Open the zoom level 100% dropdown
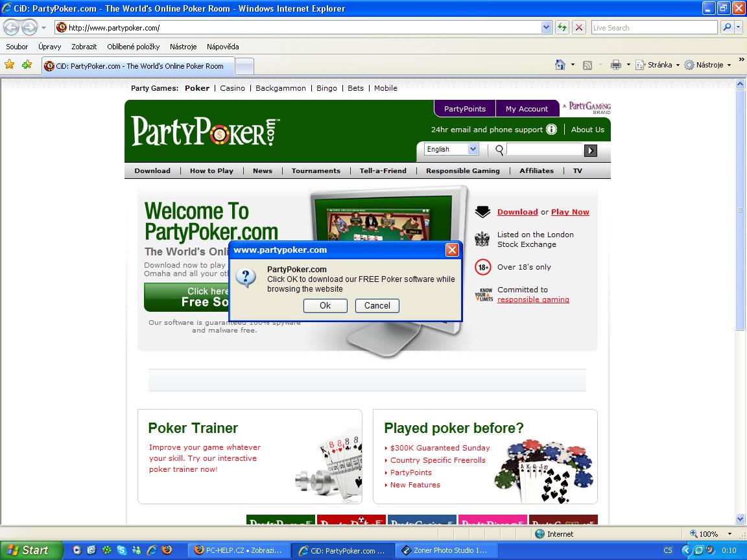Screen dimensions: 747x560 click(x=729, y=534)
